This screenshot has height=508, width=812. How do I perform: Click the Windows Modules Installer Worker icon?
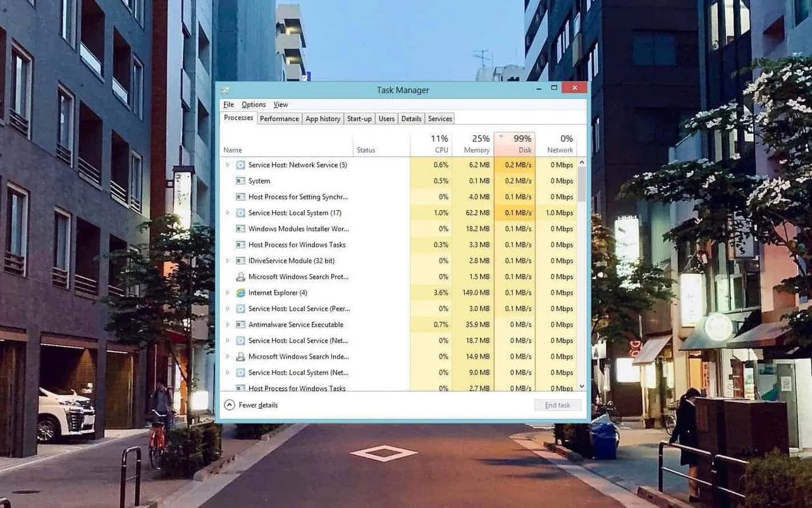pos(240,228)
